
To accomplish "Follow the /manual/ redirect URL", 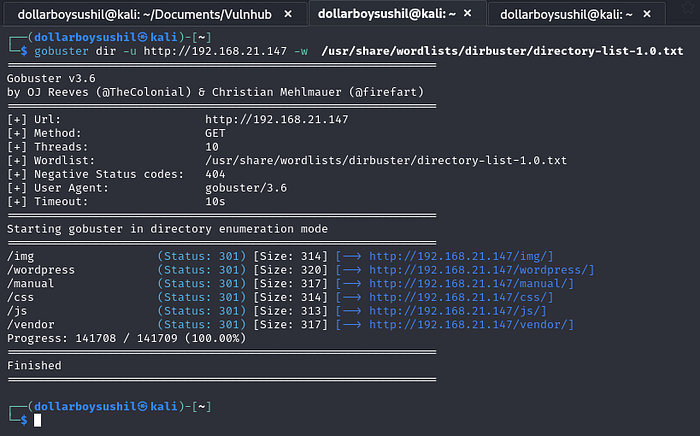I will (x=472, y=284).
